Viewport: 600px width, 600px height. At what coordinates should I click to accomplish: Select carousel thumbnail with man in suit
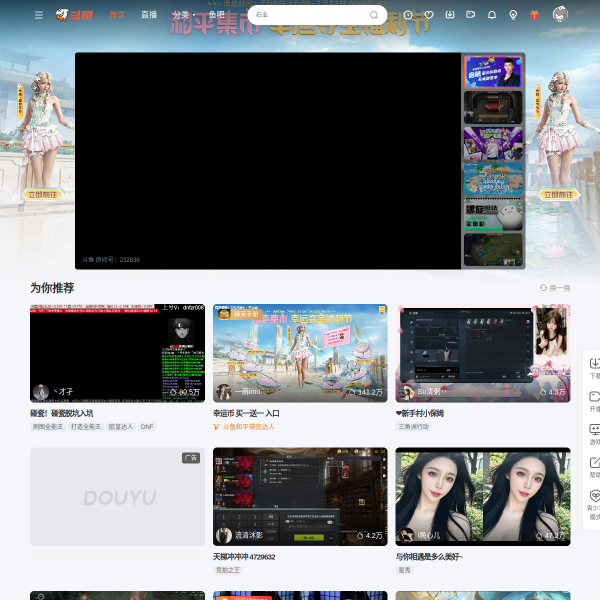(x=493, y=72)
